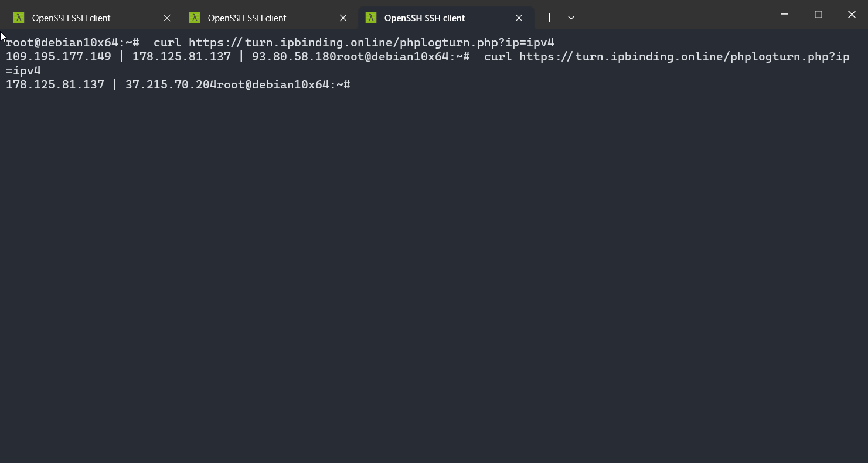Click the IP address 37.215.70.204
Image resolution: width=868 pixels, height=463 pixels.
coord(171,85)
